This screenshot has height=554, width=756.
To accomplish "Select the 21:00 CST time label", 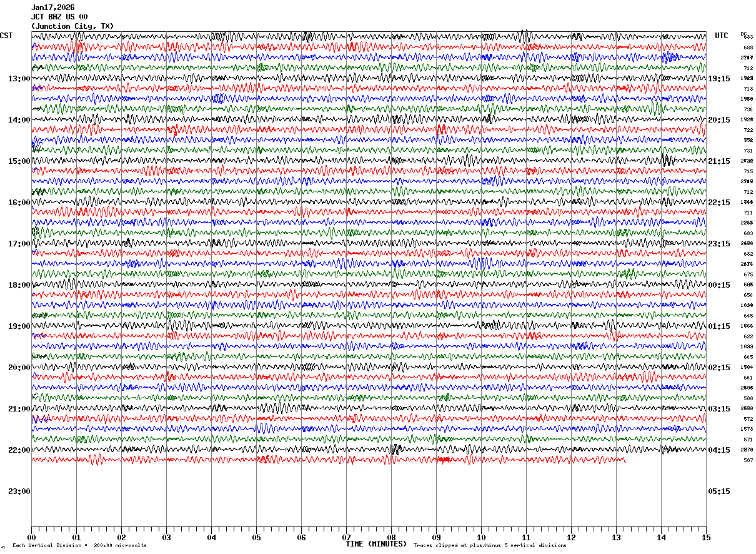I will pyautogui.click(x=19, y=409).
